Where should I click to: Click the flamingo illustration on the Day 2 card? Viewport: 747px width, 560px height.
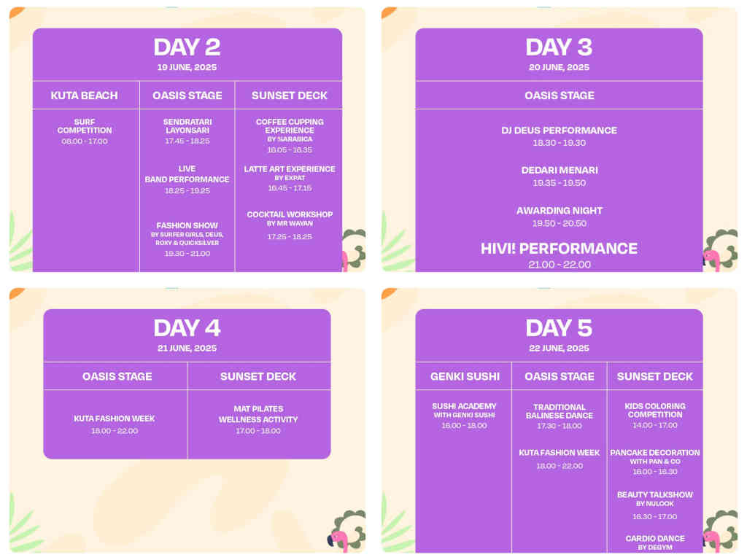[343, 260]
